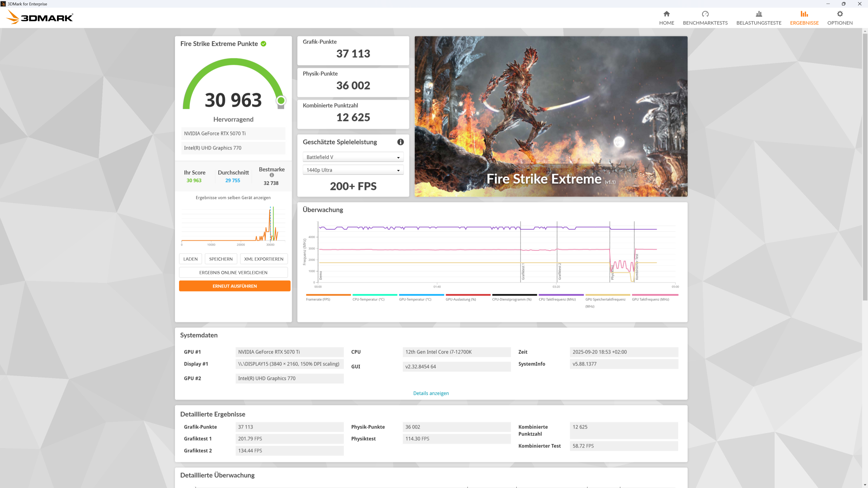Open Optionen gear icon
Image resolution: width=868 pixels, height=488 pixels.
point(840,14)
